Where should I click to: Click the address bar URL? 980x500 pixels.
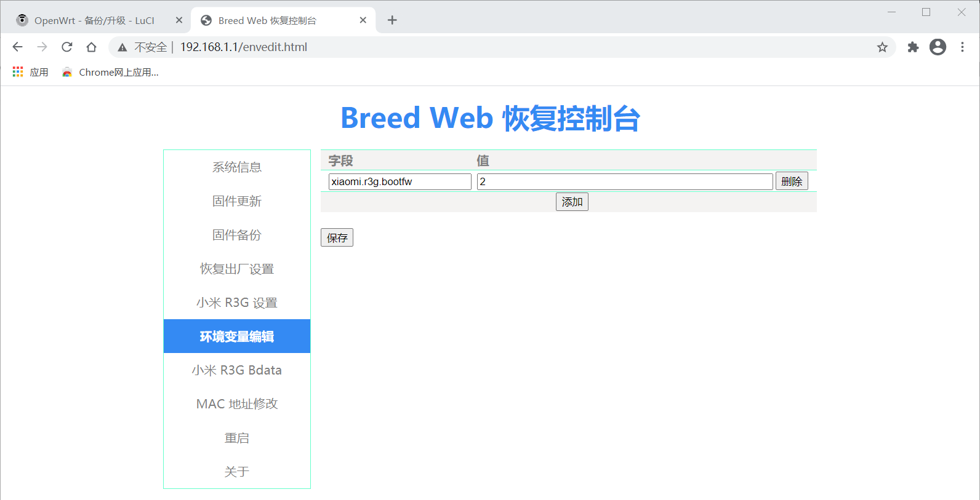[244, 47]
